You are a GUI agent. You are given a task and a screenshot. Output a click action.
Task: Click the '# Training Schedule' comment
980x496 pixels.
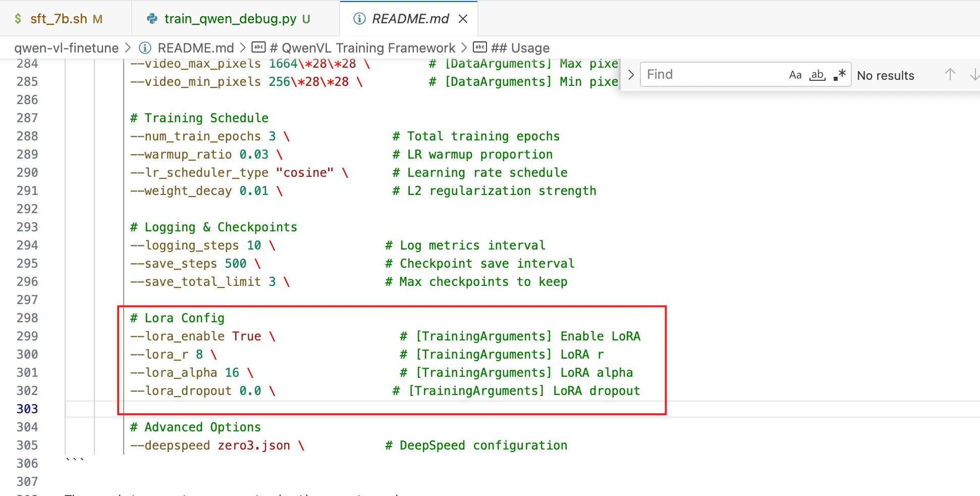pos(199,118)
